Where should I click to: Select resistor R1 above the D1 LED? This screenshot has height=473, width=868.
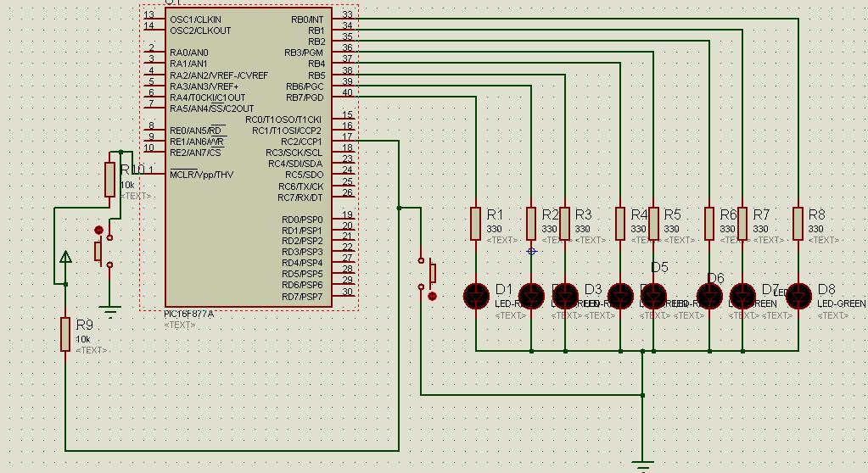pos(476,223)
